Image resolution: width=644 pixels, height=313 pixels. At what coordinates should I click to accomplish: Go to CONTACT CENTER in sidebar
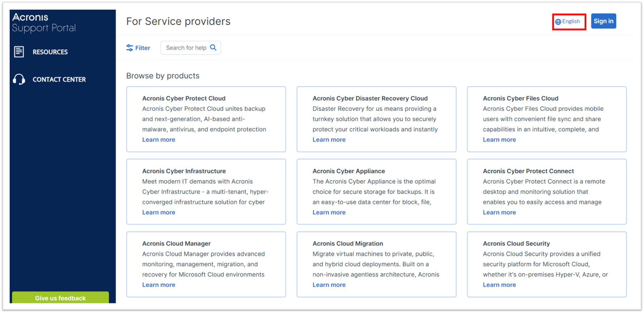pyautogui.click(x=59, y=80)
